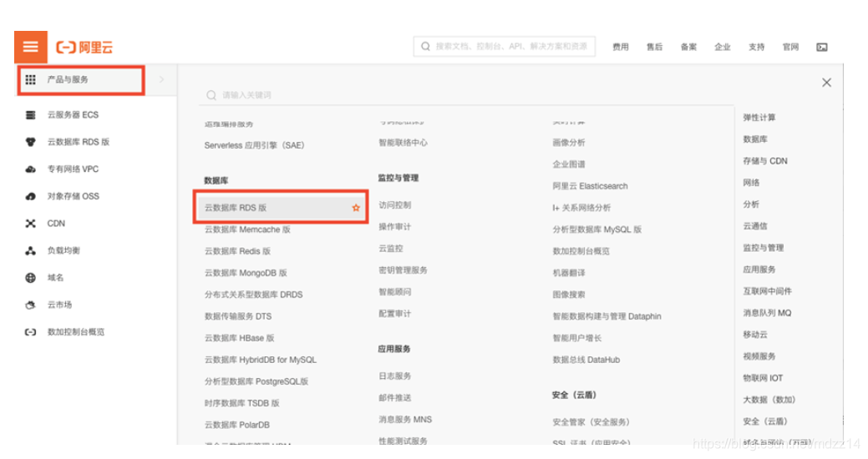
Task: Open 邮件推送
Action: pyautogui.click(x=394, y=397)
